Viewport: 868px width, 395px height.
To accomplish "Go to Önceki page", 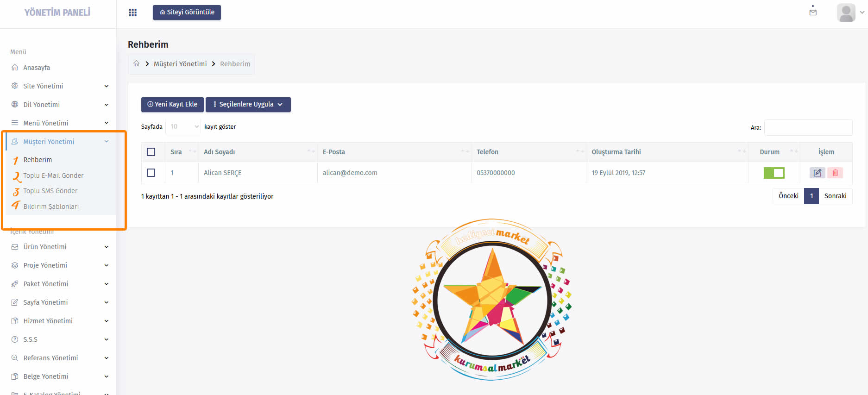I will [788, 196].
